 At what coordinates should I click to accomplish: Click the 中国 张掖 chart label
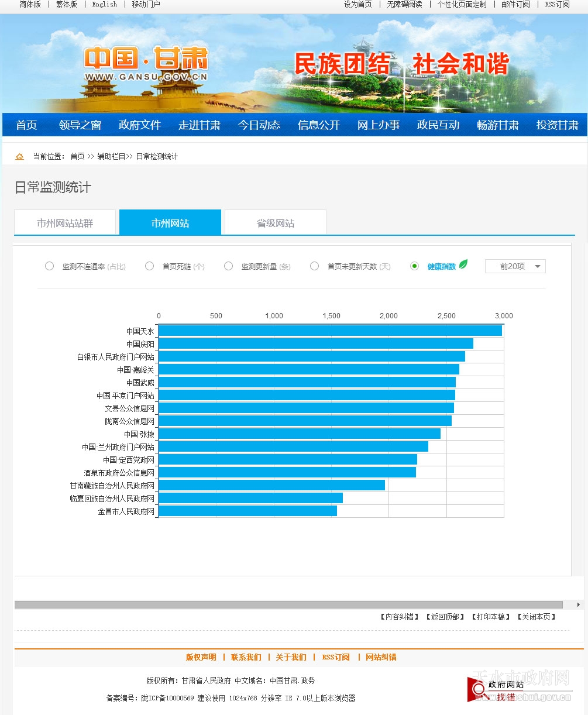pos(139,434)
